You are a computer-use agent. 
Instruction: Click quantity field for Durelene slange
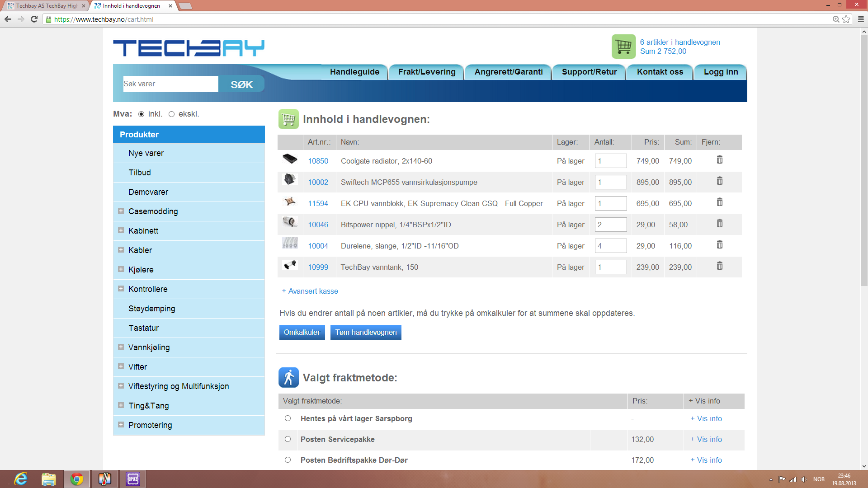pyautogui.click(x=611, y=246)
